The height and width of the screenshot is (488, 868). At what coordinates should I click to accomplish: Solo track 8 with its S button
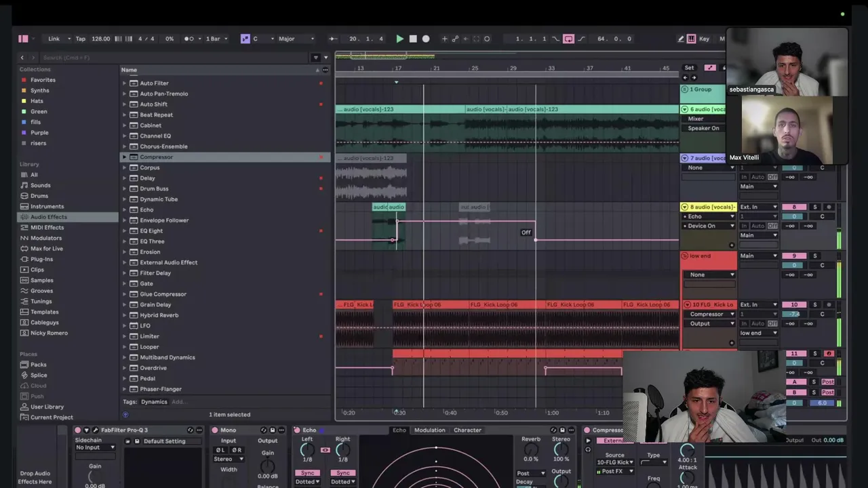(815, 207)
